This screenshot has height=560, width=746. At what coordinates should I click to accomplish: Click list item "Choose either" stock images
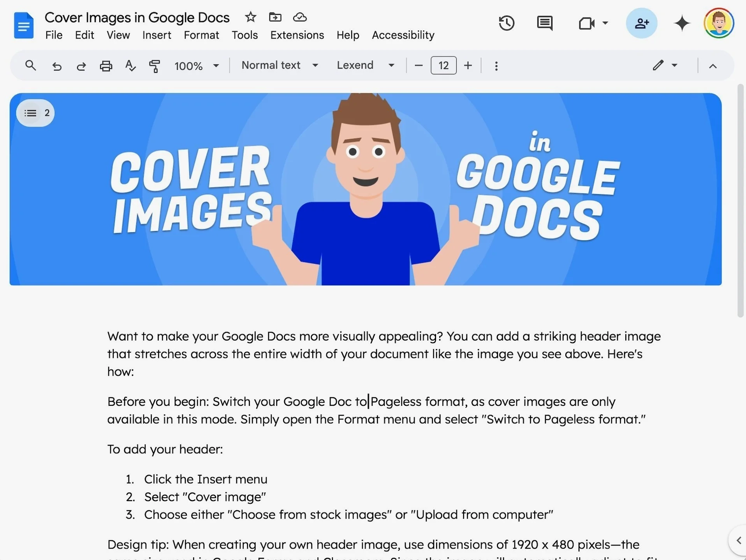click(348, 514)
